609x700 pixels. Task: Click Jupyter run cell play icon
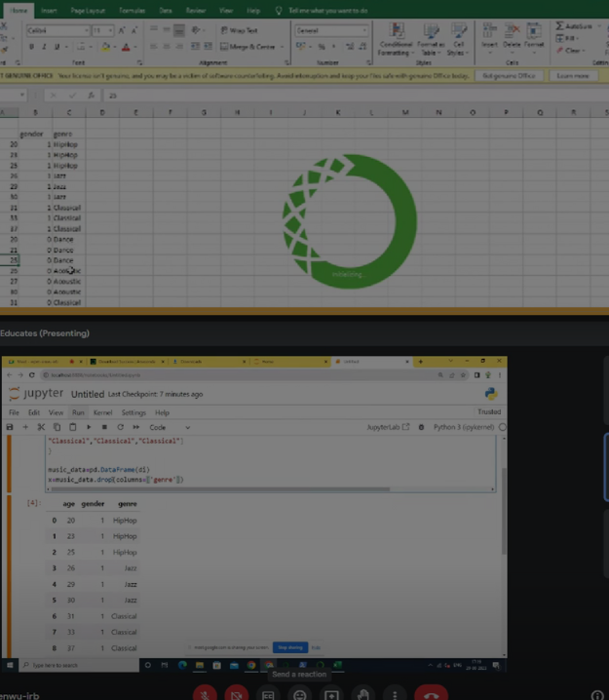pos(89,427)
